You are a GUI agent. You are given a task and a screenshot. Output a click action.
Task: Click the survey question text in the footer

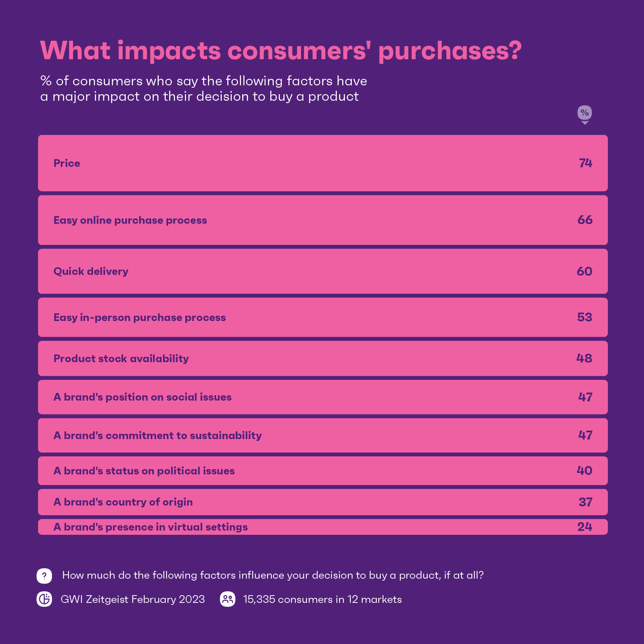tap(273, 576)
